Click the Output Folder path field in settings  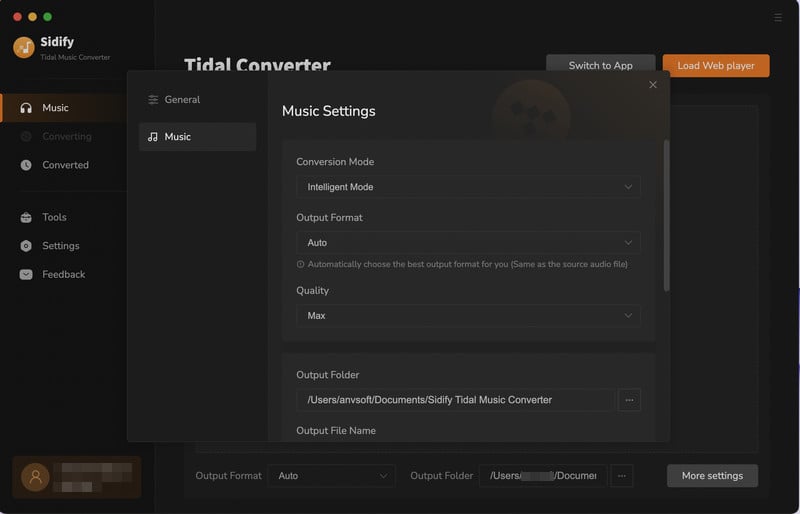tap(456, 400)
